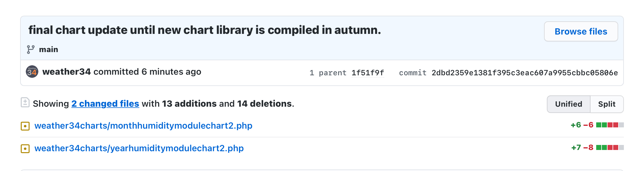The image size is (644, 171).
Task: Open the Browse files button
Action: [581, 31]
